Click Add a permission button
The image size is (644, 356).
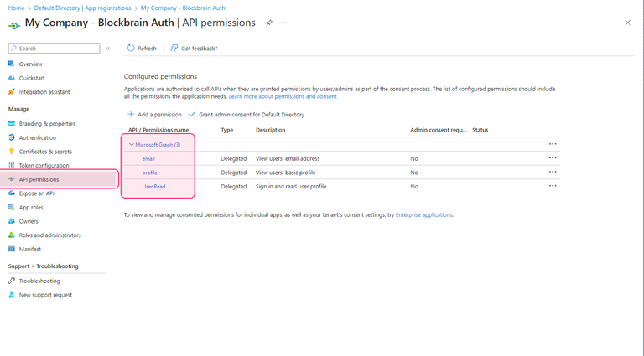click(x=154, y=114)
